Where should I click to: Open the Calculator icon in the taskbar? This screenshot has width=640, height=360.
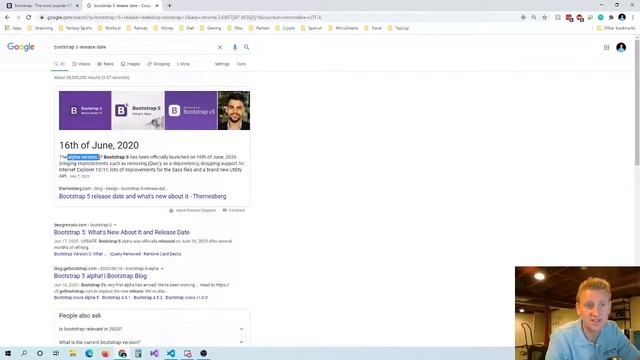[x=138, y=353]
